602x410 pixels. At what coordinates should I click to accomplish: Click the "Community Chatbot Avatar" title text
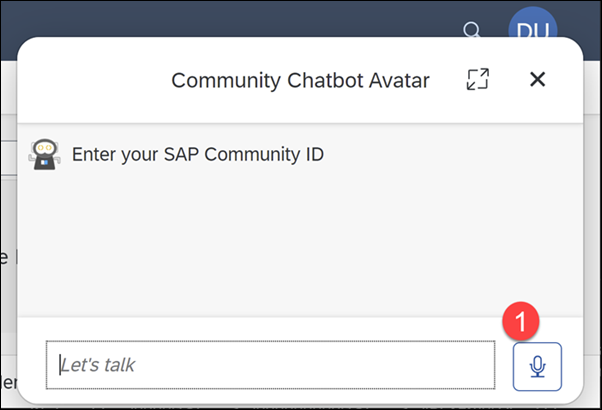pyautogui.click(x=300, y=81)
